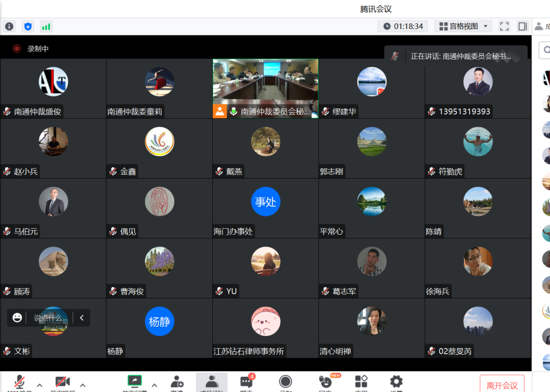Screen dimensions: 550x392
Task: Open the apps grid icon
Action: pos(361,381)
